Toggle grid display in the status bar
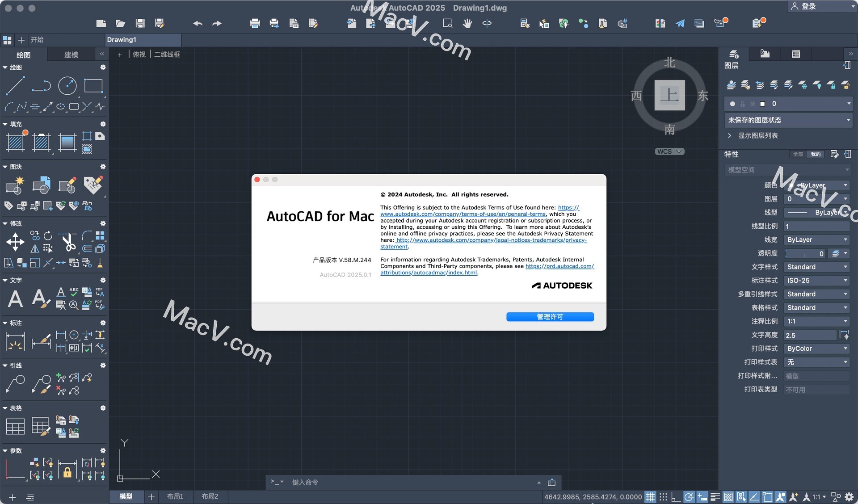 coord(650,496)
